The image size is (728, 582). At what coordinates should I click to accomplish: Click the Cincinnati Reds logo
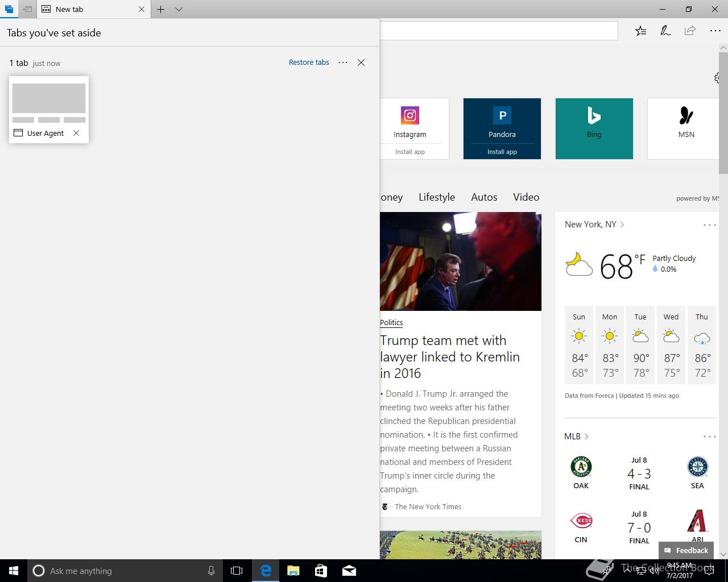pyautogui.click(x=581, y=521)
